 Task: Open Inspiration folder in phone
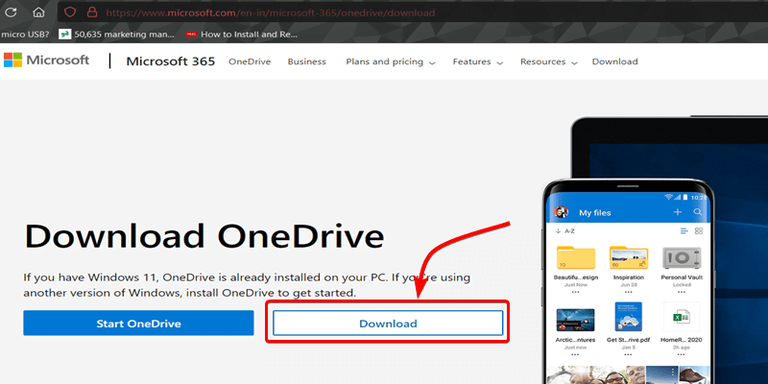click(x=629, y=257)
